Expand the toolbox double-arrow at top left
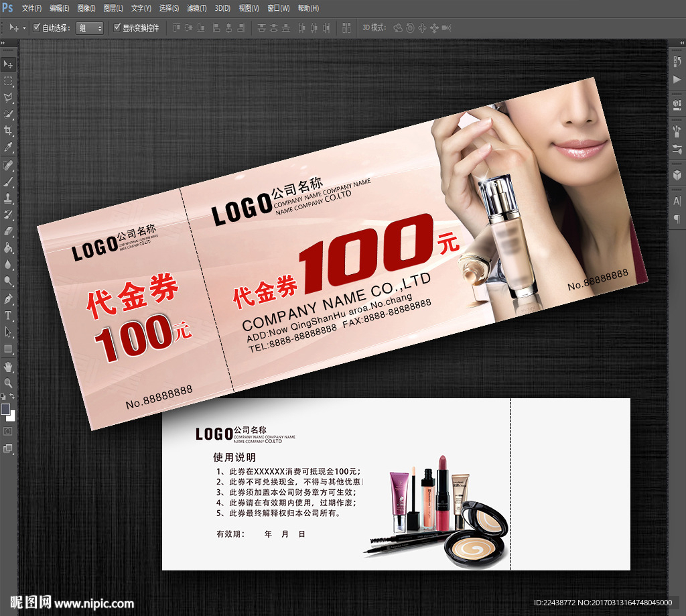 tap(3, 43)
